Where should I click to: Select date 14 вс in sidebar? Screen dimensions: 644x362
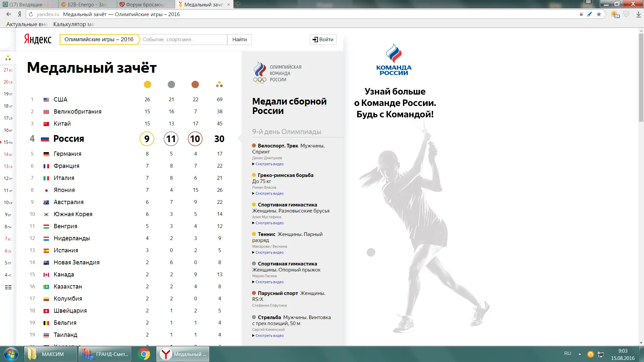pos(8,154)
